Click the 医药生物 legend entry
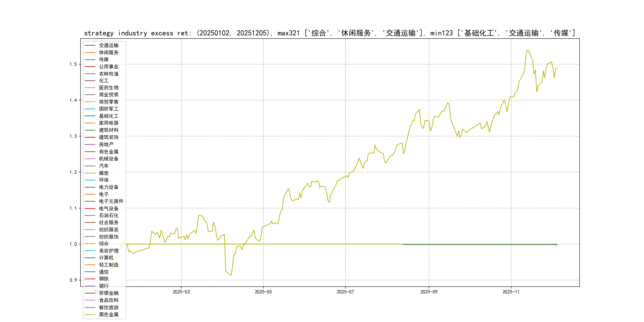The height and width of the screenshot is (322, 644). click(x=109, y=88)
